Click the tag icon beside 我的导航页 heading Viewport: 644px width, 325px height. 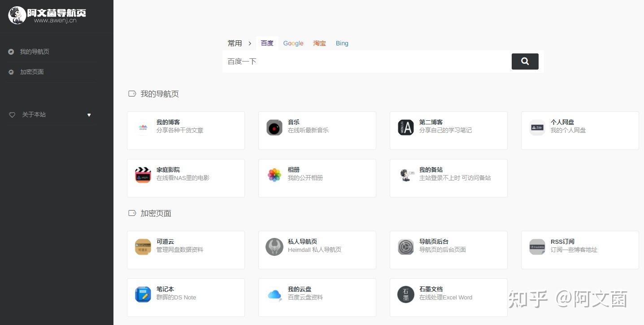click(x=132, y=94)
